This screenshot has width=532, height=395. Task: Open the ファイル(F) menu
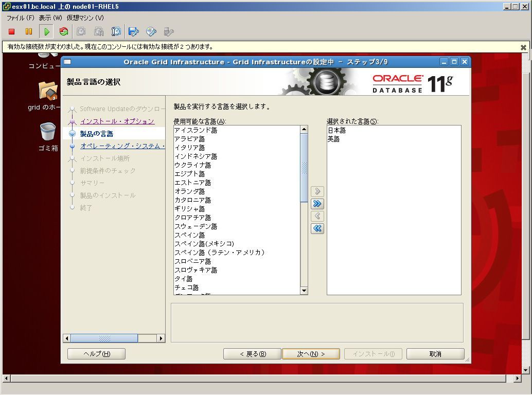click(21, 18)
